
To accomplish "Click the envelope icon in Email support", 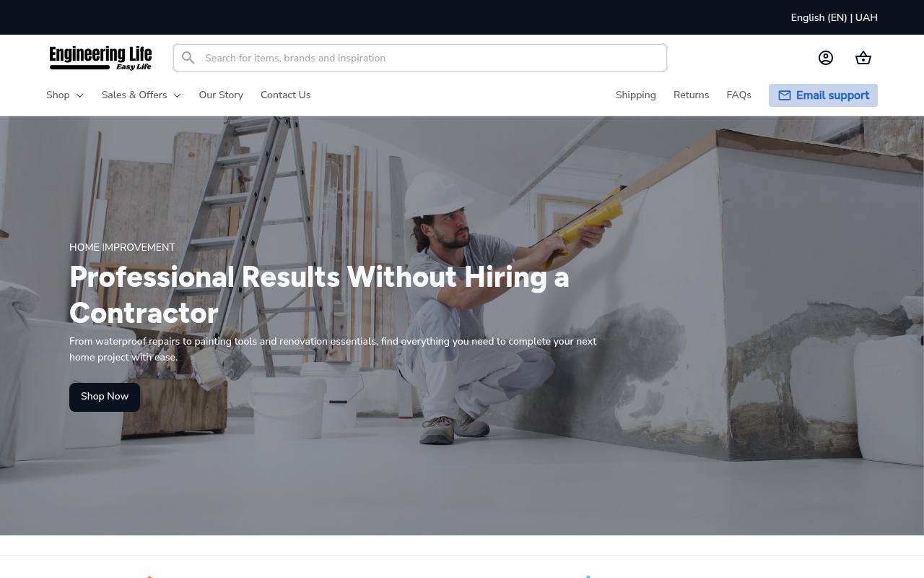I will 785,95.
